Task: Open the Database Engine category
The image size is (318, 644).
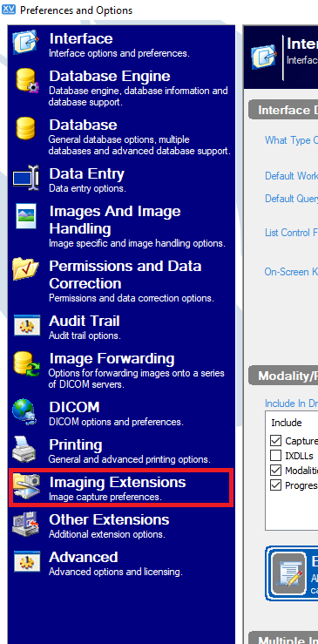Action: 121,86
